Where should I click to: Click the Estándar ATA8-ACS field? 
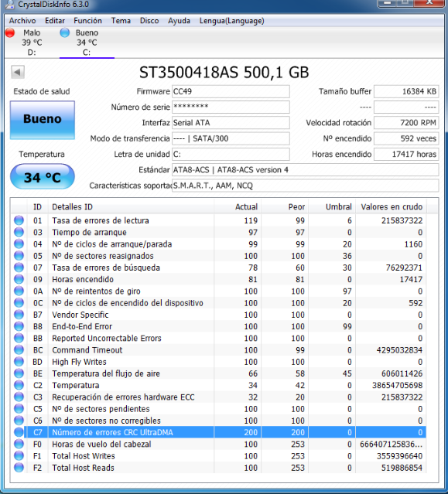click(x=305, y=170)
